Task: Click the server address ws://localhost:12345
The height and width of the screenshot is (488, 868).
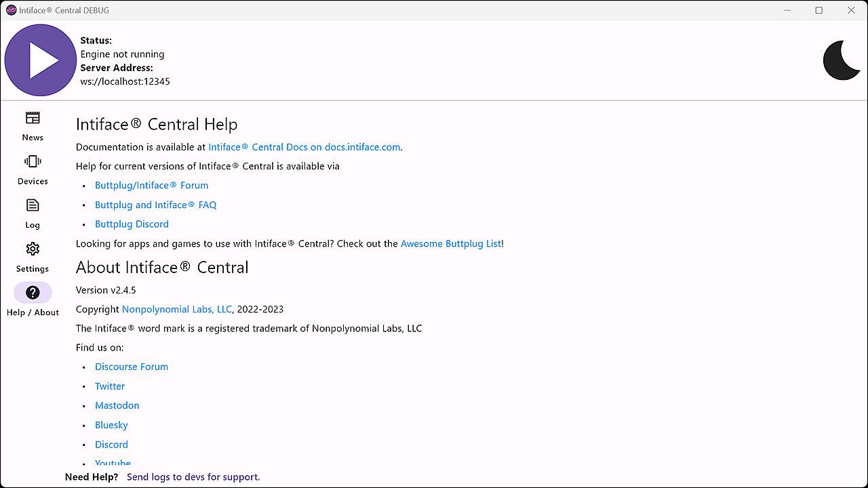Action: pos(125,81)
